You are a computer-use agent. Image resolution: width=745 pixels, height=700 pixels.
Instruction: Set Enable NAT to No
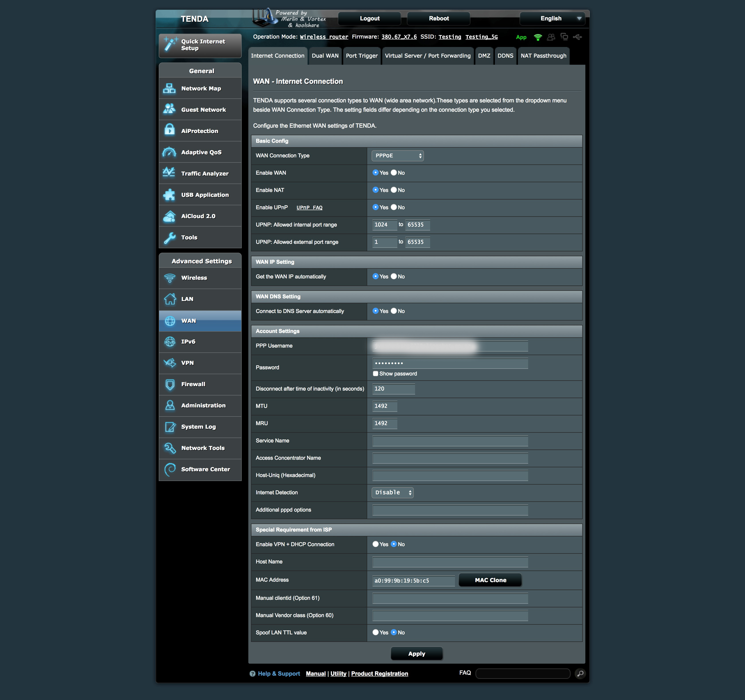(x=394, y=190)
